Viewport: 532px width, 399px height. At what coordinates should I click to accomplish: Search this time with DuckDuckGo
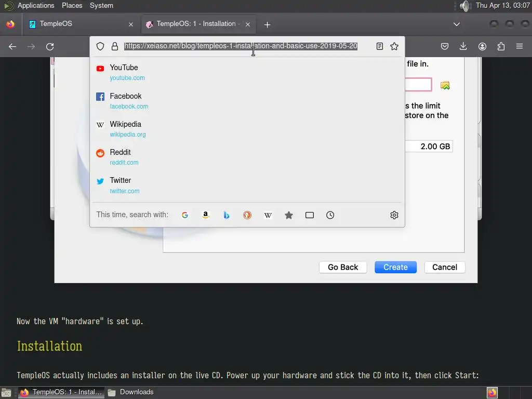[x=247, y=215]
